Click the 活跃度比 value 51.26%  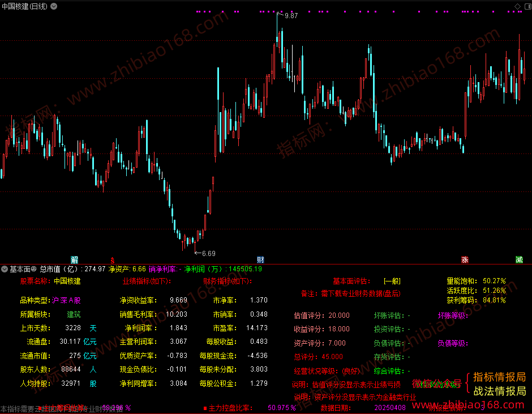(494, 291)
